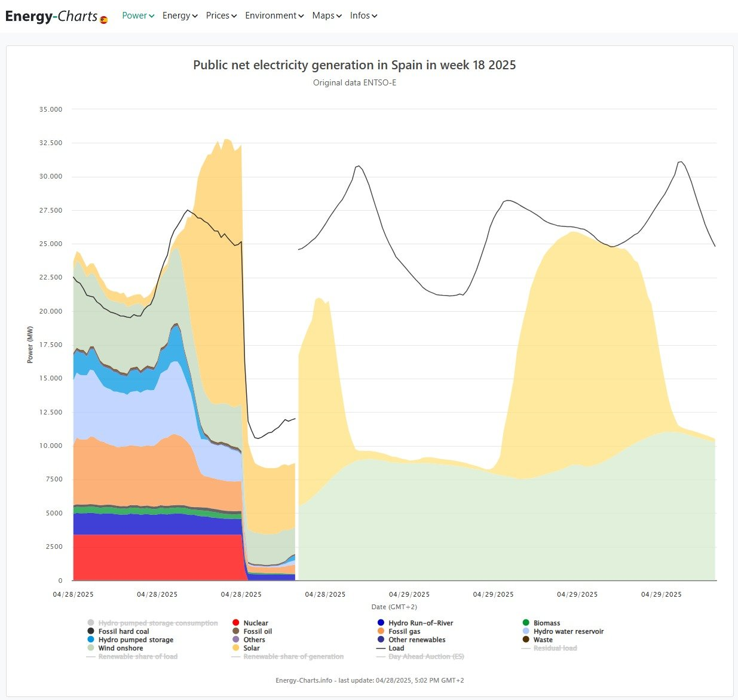The height and width of the screenshot is (700, 738).
Task: Click the green Biomass legend dot
Action: click(x=526, y=623)
